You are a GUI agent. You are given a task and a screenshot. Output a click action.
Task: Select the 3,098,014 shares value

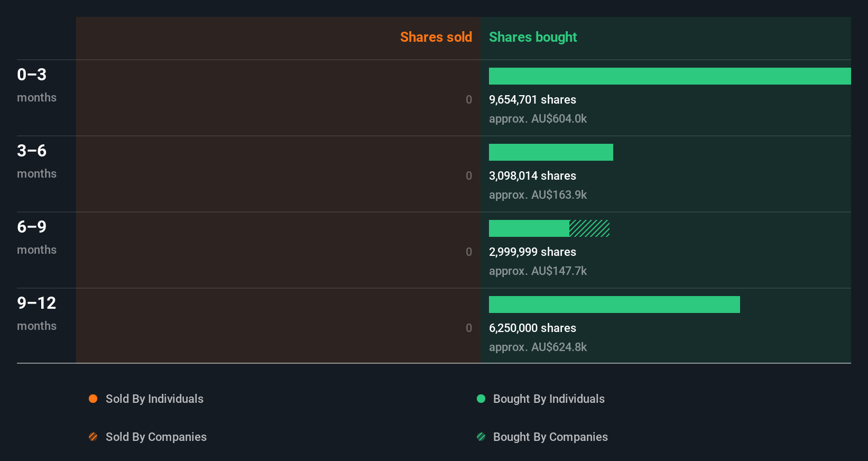tap(532, 176)
